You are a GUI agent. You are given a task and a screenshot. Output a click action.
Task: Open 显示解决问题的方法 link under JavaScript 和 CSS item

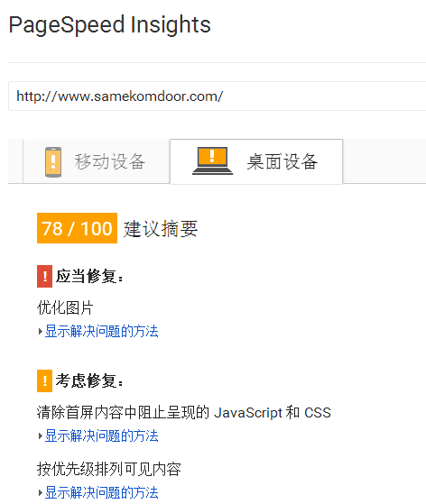pyautogui.click(x=102, y=436)
